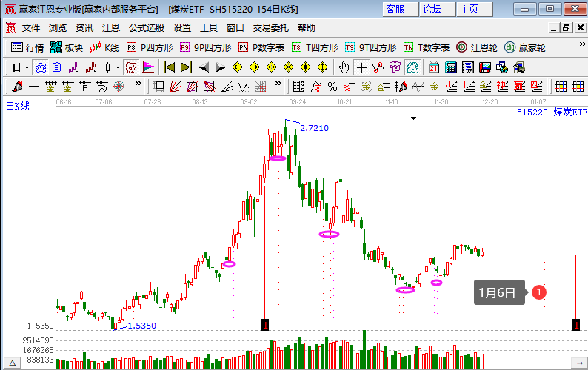Expand overflow chevron after the red grid icon

point(278,83)
